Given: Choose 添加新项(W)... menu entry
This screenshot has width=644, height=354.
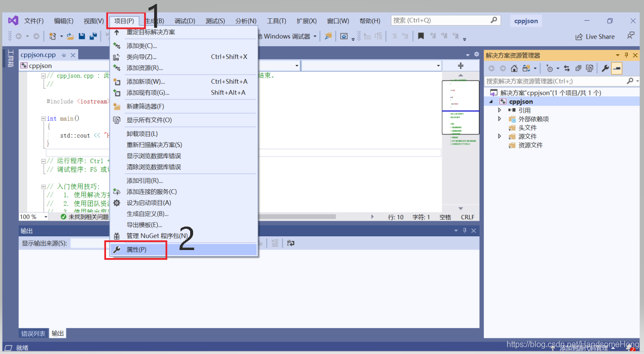Looking at the screenshot, I should (x=146, y=82).
